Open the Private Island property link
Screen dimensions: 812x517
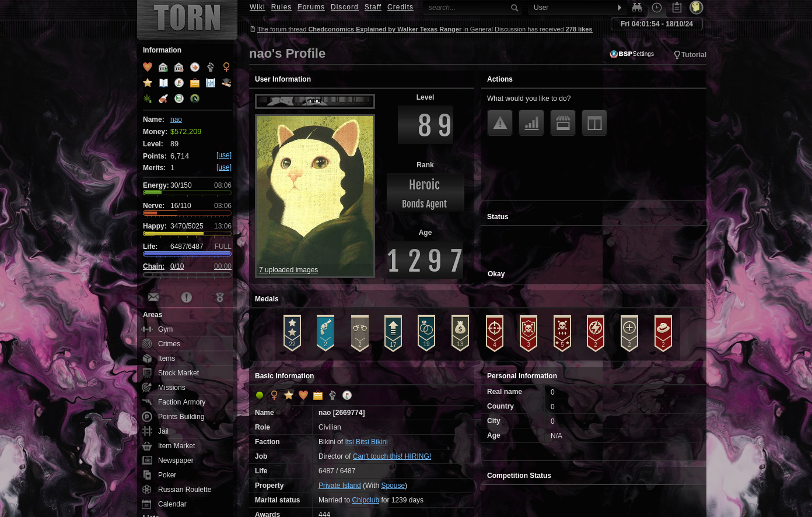coord(339,486)
